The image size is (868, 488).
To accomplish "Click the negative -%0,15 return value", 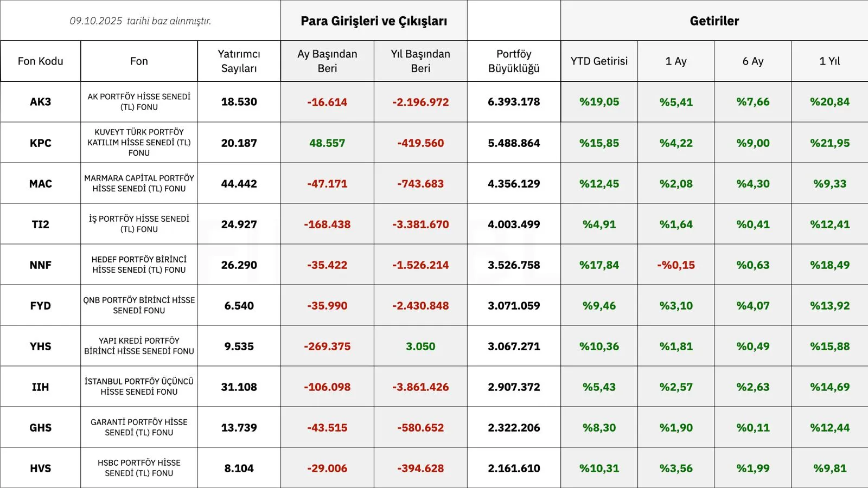I will click(676, 265).
